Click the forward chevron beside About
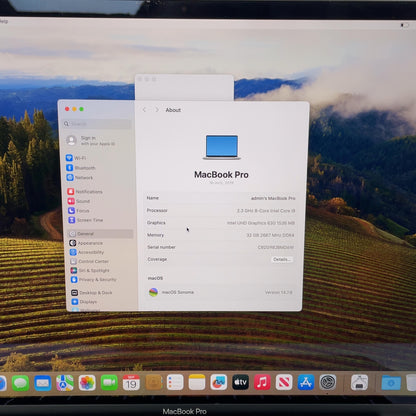The width and height of the screenshot is (416, 416). click(157, 110)
